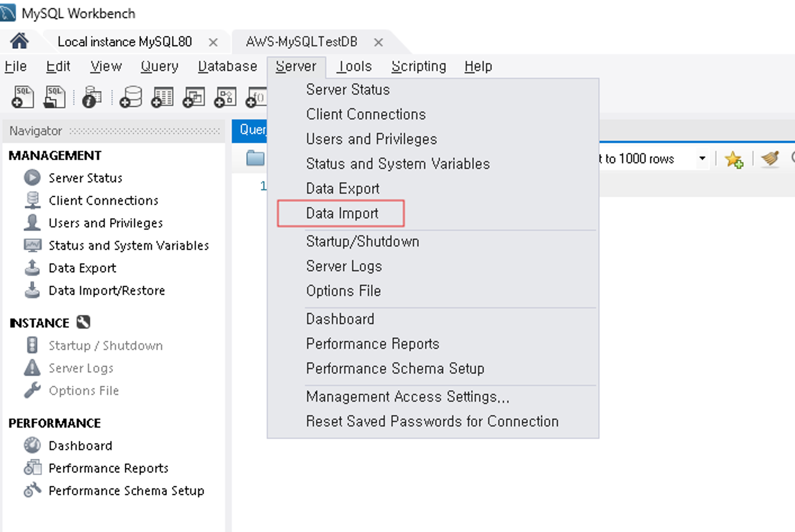Open Users and Privileges in Navigator
This screenshot has height=532, width=795.
105,223
